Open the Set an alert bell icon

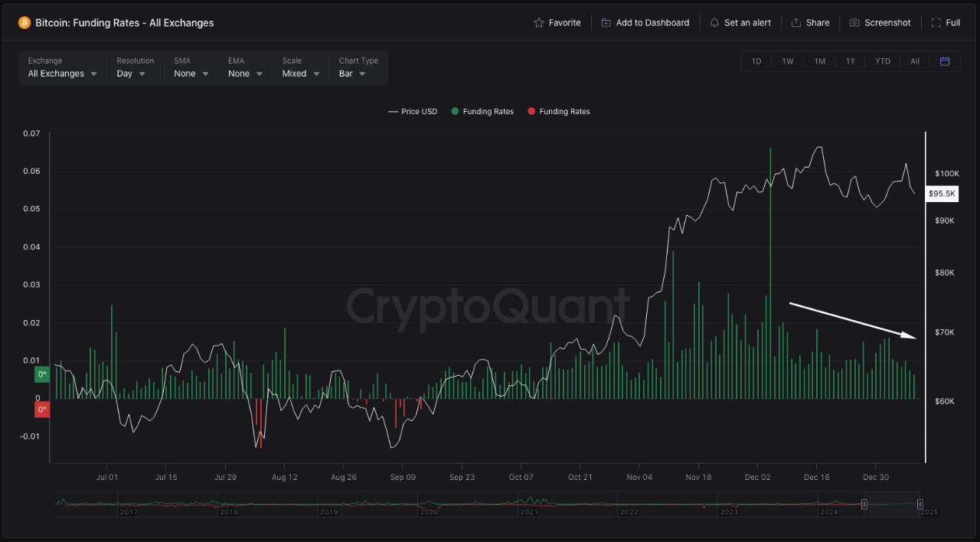pyautogui.click(x=714, y=22)
